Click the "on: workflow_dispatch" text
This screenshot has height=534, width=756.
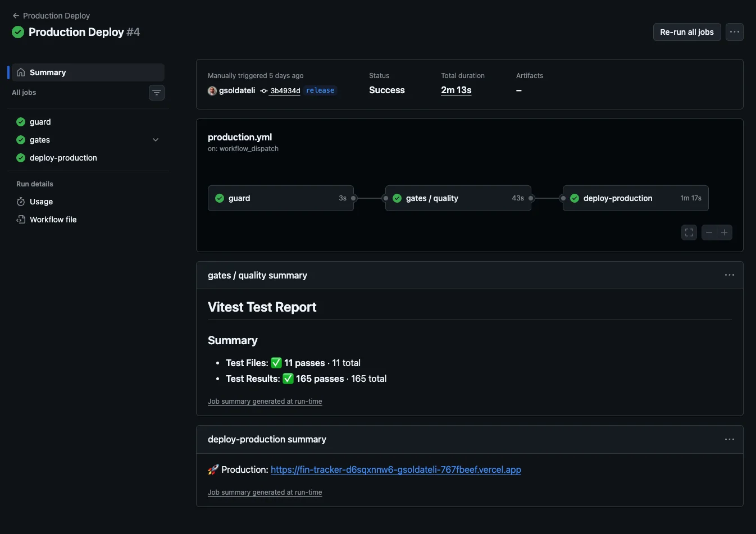coord(243,149)
